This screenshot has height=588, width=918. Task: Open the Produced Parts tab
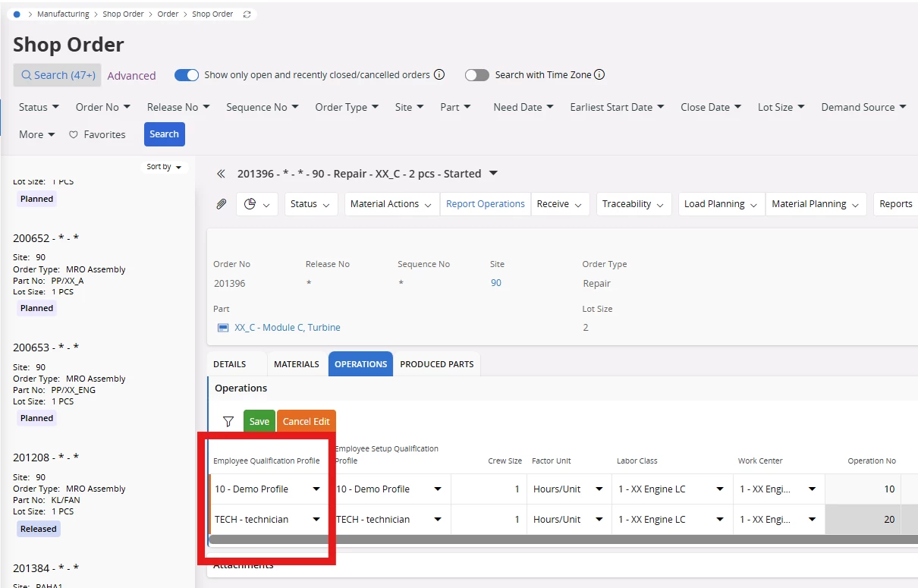click(x=437, y=364)
